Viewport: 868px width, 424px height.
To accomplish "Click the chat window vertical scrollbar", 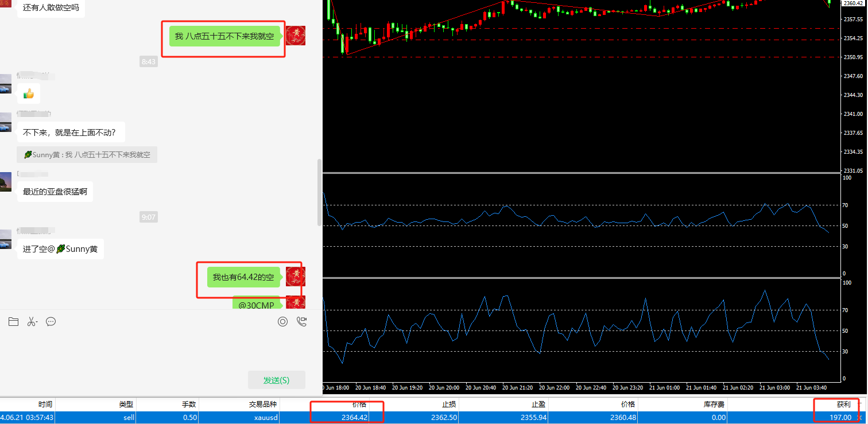I will click(x=320, y=193).
